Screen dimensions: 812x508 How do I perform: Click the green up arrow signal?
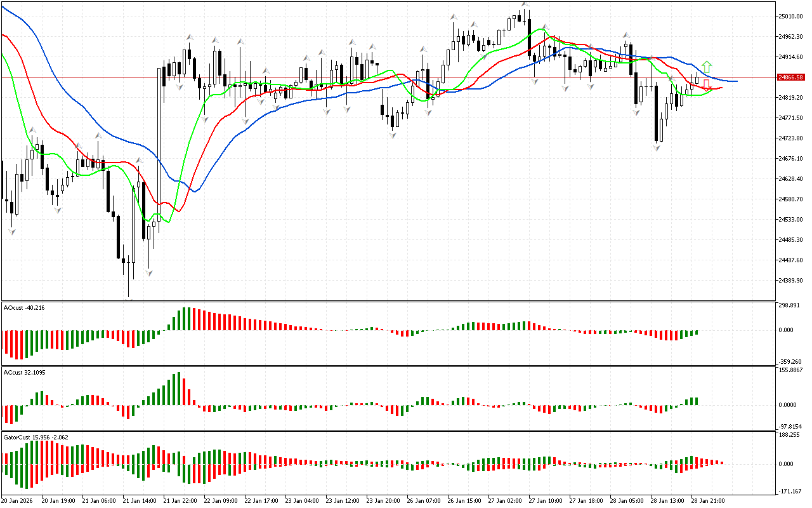[x=707, y=67]
